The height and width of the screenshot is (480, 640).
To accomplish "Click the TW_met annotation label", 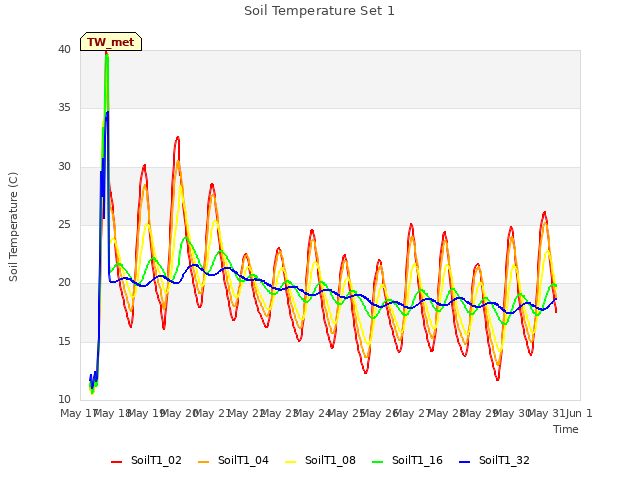I will (111, 42).
